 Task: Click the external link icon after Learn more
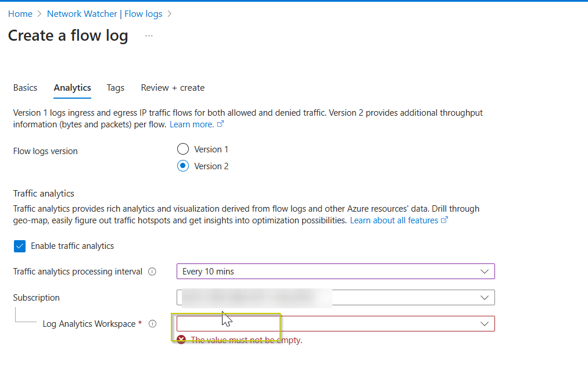tap(220, 124)
